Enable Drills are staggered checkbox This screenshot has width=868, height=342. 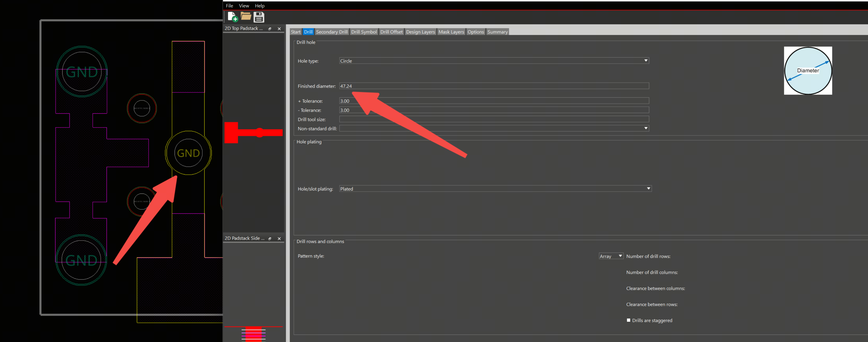click(628, 320)
